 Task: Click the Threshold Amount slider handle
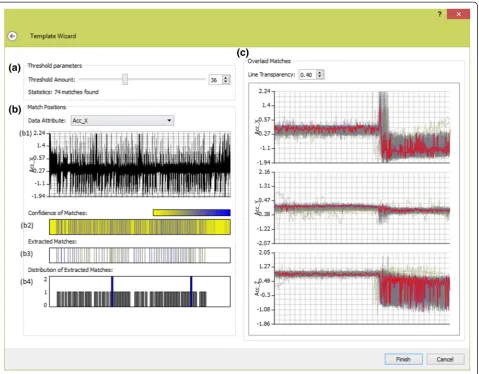point(125,79)
